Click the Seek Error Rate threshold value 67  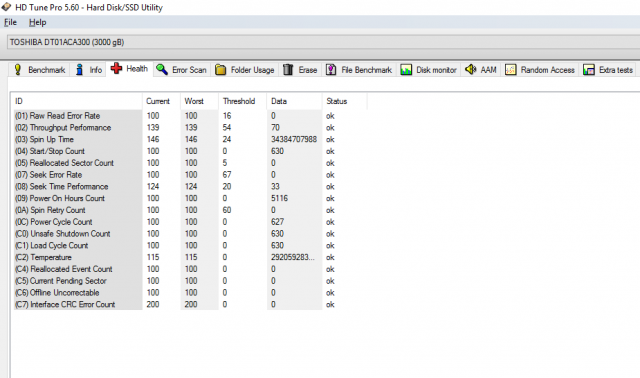227,175
